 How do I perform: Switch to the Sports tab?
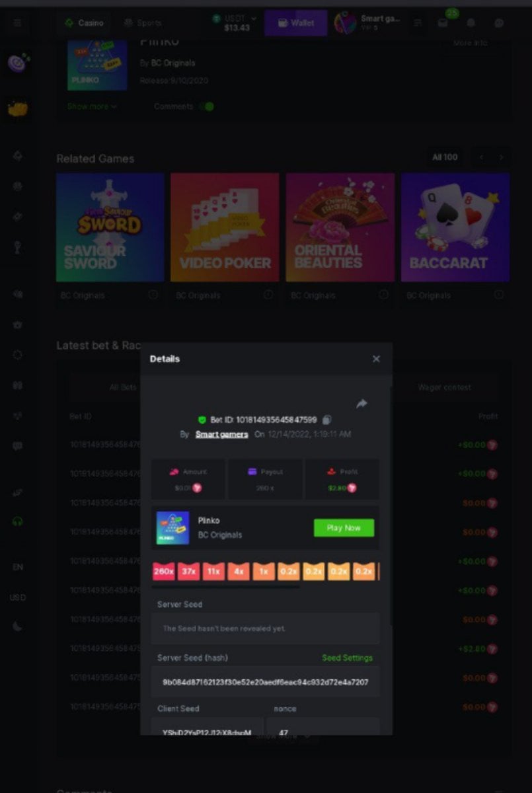coord(143,23)
